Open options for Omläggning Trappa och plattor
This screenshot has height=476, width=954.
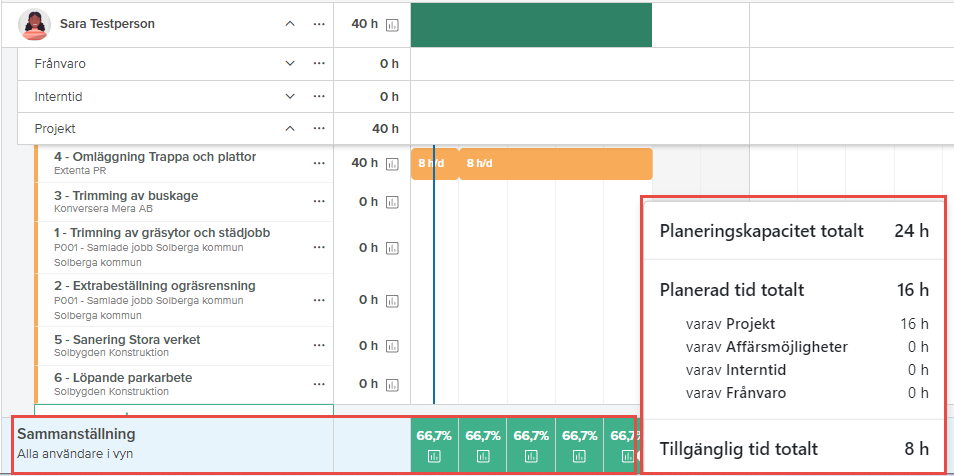319,163
